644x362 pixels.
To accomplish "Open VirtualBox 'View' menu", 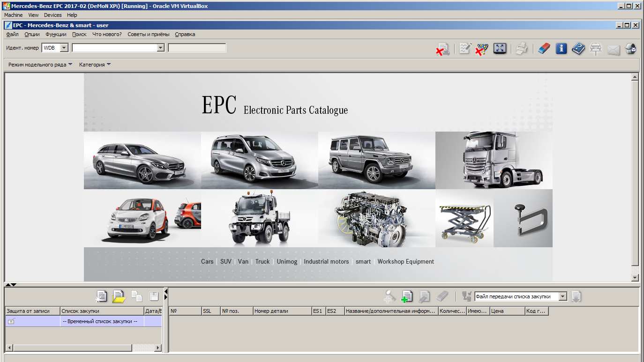I will 33,15.
